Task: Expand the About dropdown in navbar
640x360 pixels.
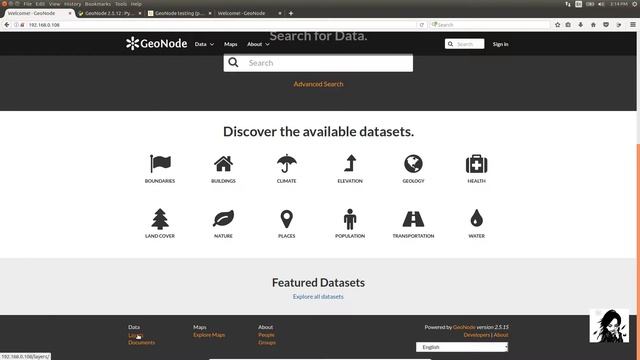Action: click(258, 44)
